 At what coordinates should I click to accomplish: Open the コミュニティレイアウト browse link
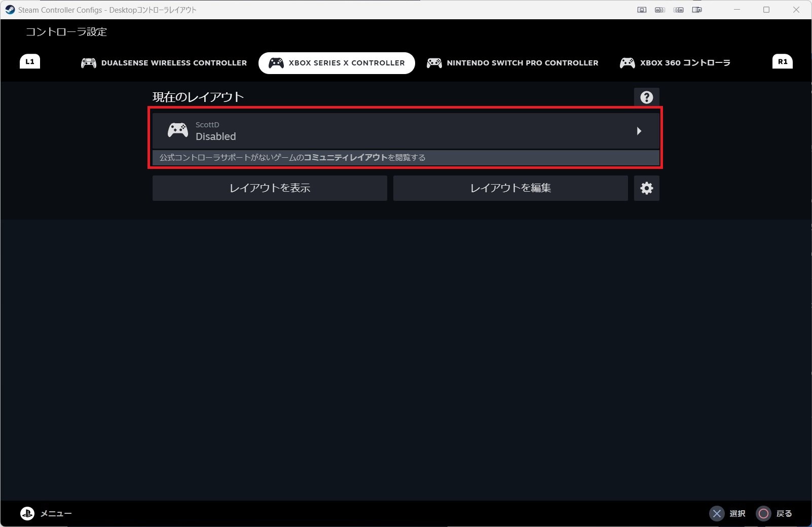click(346, 158)
